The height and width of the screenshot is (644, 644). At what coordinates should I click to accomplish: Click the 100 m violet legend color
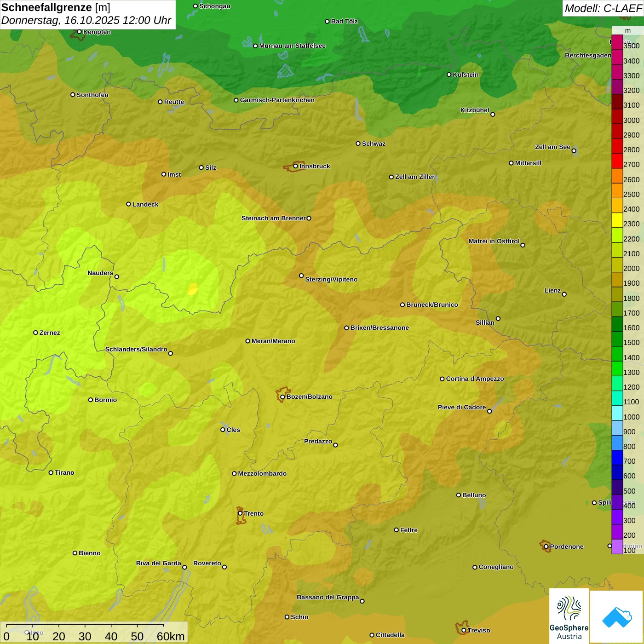click(x=617, y=546)
